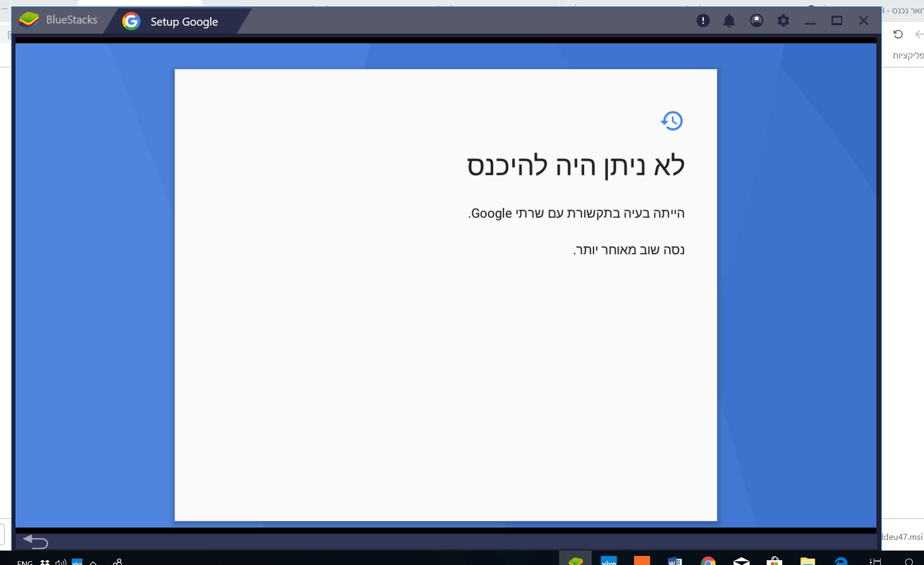
Task: Switch to the Setup Google tab
Action: [177, 21]
